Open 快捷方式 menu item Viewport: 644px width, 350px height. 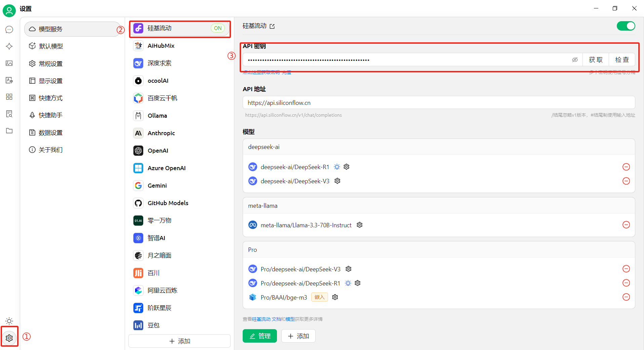tap(72, 98)
